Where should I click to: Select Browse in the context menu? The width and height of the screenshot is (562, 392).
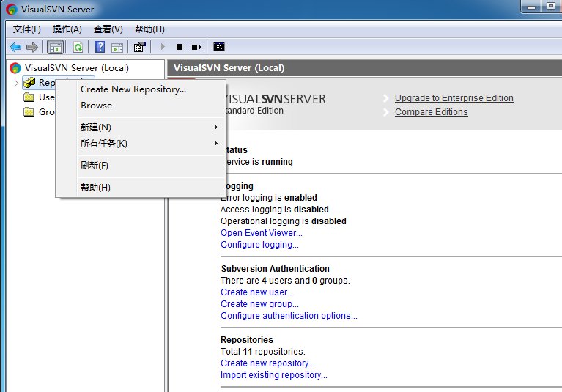click(x=97, y=106)
